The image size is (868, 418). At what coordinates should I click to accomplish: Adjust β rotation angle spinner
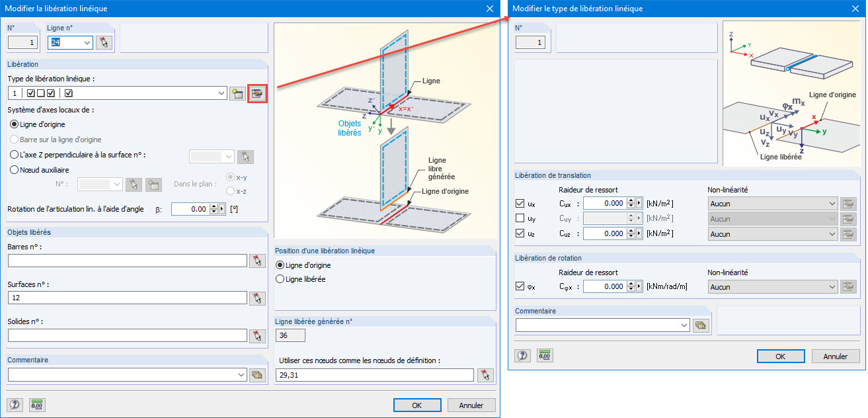[214, 209]
